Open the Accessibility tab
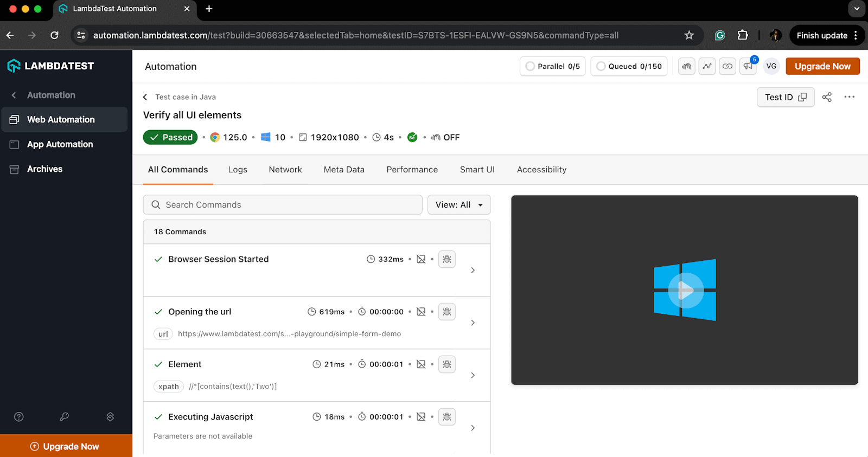The height and width of the screenshot is (457, 868). 541,170
